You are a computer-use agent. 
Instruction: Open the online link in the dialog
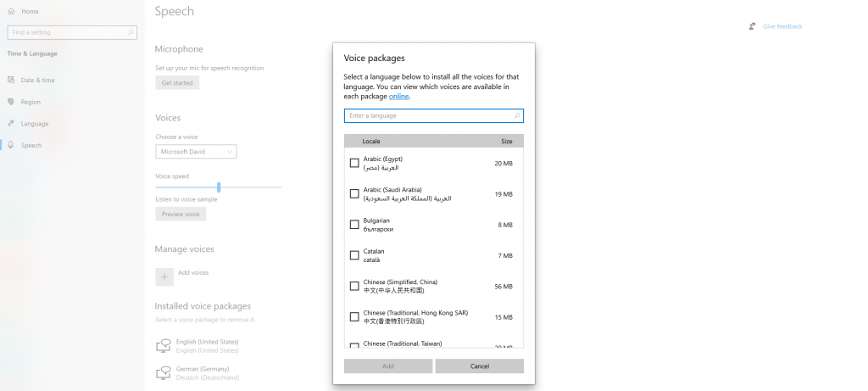click(398, 97)
